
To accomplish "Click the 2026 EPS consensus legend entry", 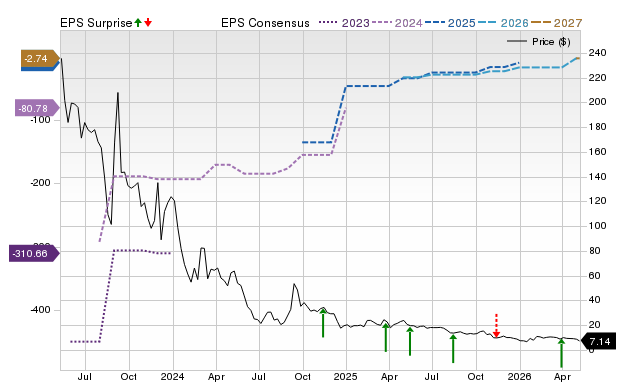I will coord(503,23).
